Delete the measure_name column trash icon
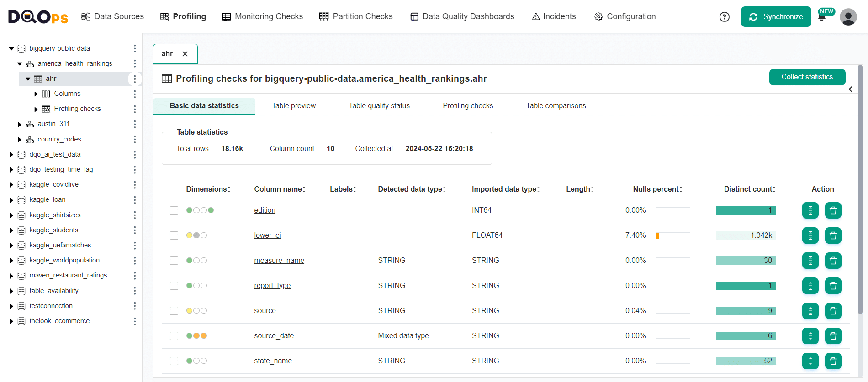Viewport: 868px width, 382px height. coord(833,261)
